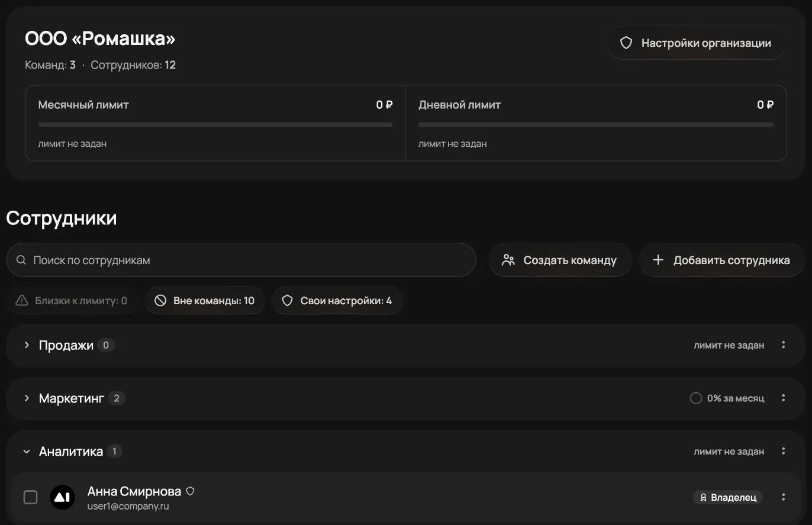Open the Аналитика team three-dot menu
This screenshot has width=812, height=525.
tap(783, 451)
